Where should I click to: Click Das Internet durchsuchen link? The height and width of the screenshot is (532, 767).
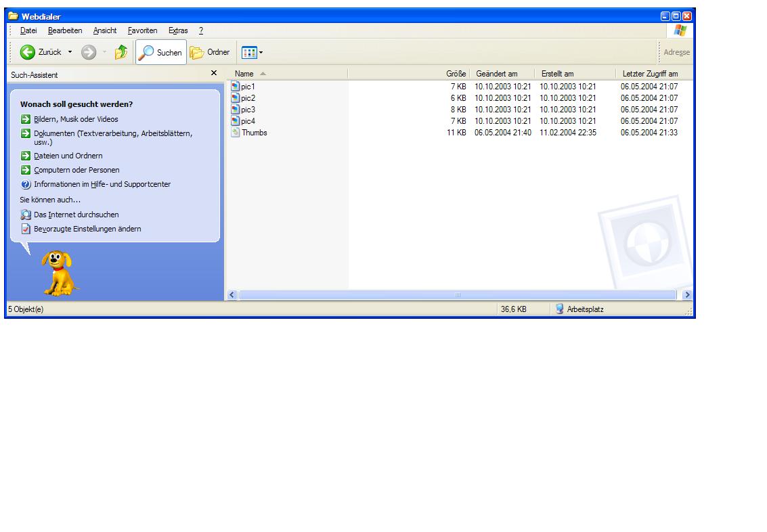coord(76,214)
